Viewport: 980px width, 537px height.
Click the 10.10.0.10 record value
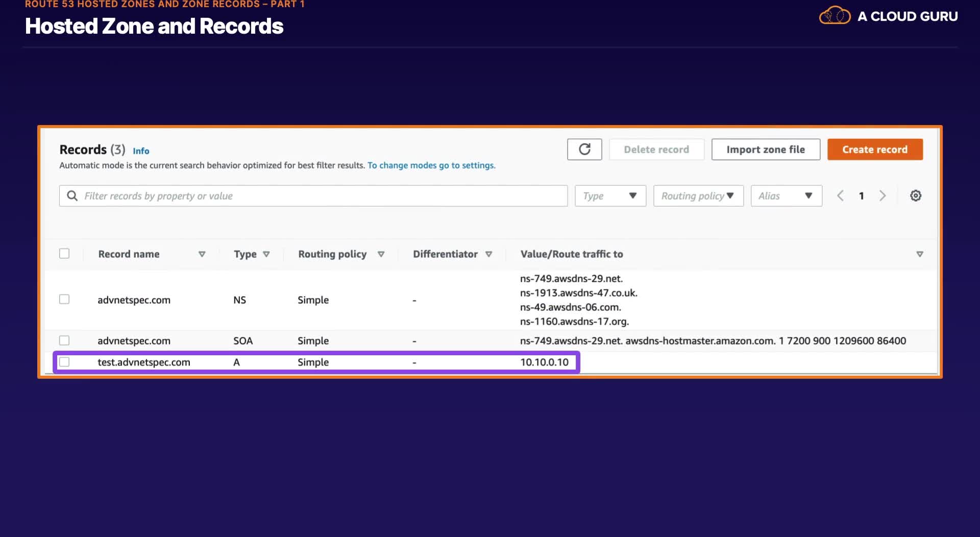[544, 362]
